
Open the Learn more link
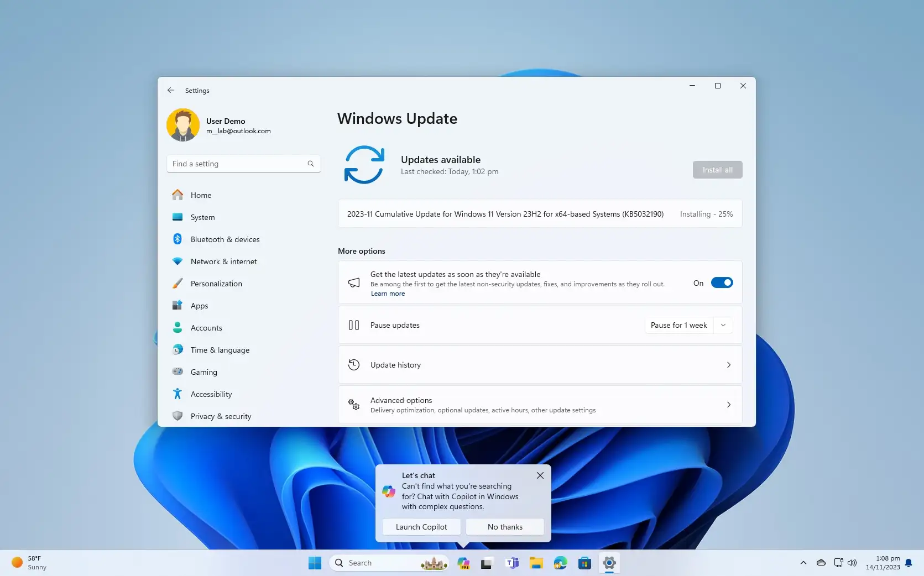coord(388,294)
